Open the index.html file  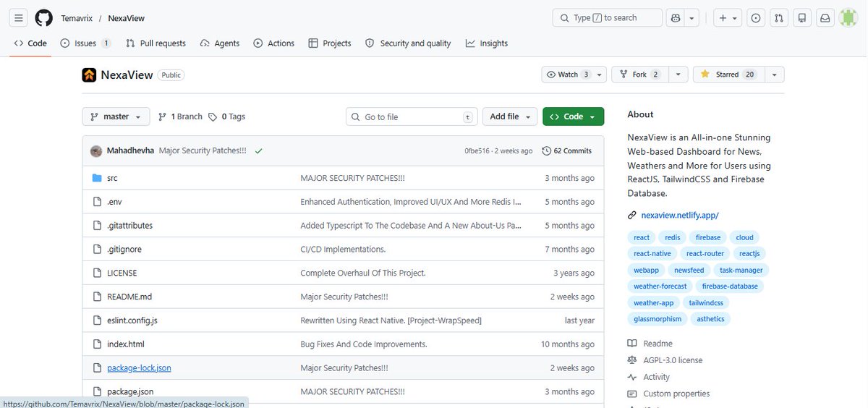click(126, 344)
